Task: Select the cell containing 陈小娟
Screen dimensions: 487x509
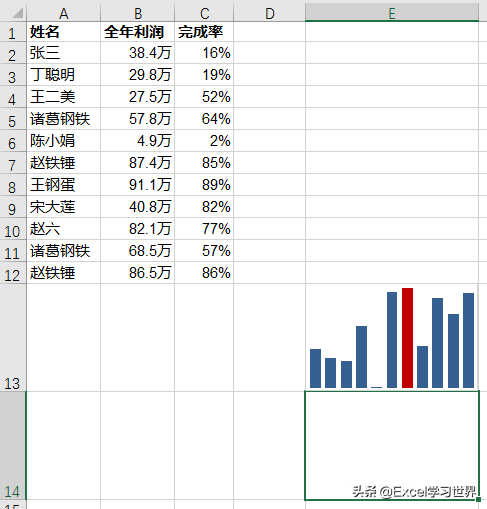Action: [63, 141]
